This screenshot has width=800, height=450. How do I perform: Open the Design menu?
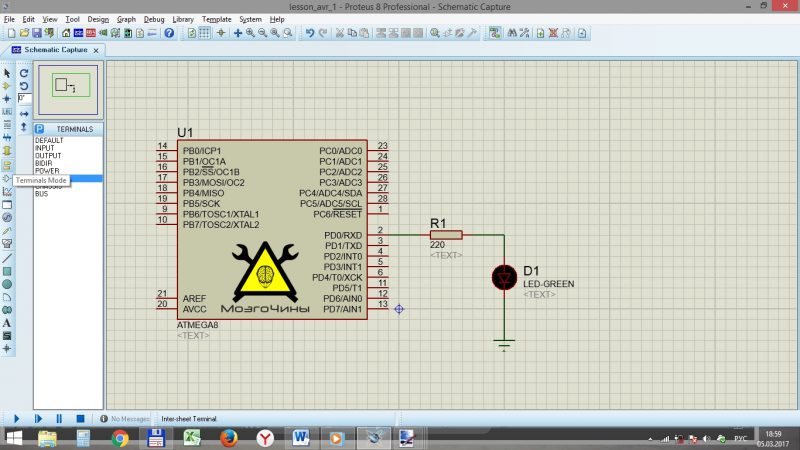pyautogui.click(x=98, y=19)
